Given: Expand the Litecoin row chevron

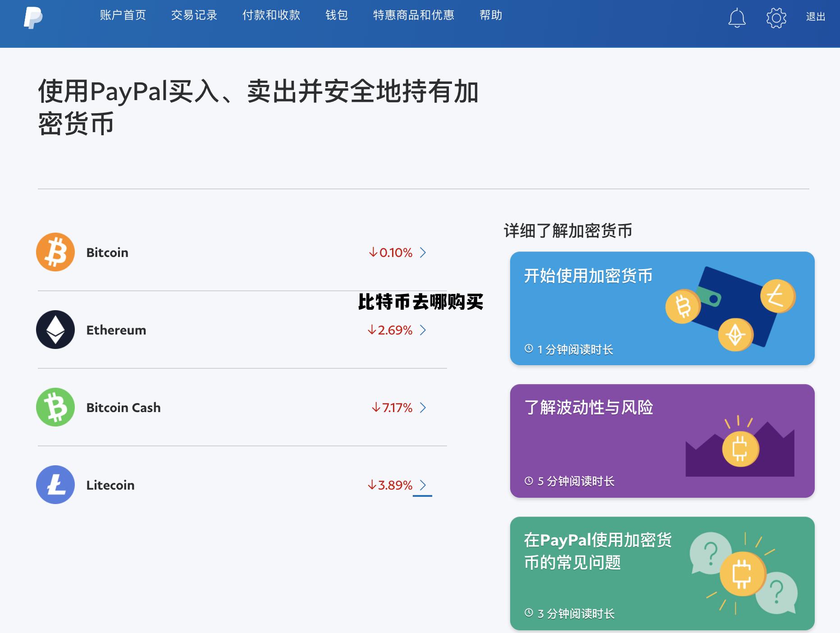Looking at the screenshot, I should point(423,485).
